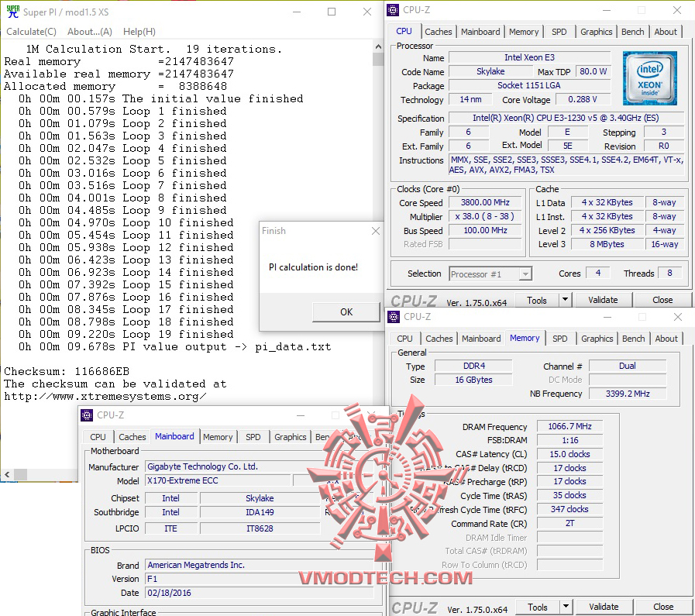Expand Tools dropdown arrow in Memory CPU-Z window
Screen dimensions: 695x616
point(566,607)
